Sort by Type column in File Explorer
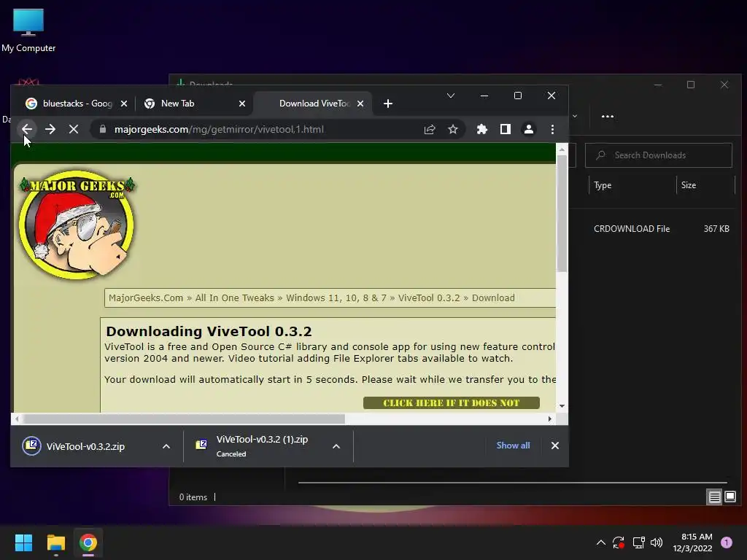The image size is (747, 560). point(632,185)
